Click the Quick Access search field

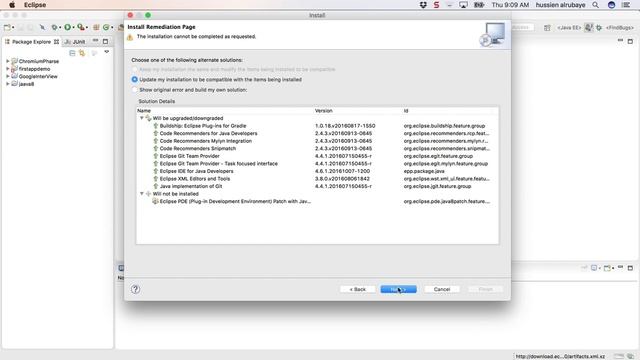[522, 27]
